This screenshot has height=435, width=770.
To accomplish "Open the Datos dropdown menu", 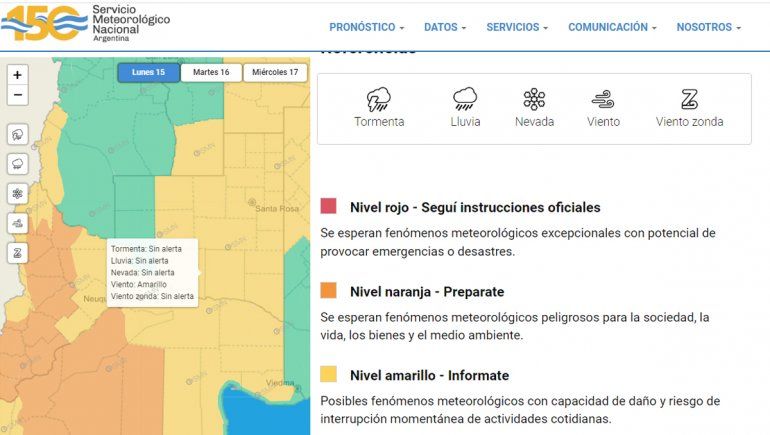I will [445, 27].
